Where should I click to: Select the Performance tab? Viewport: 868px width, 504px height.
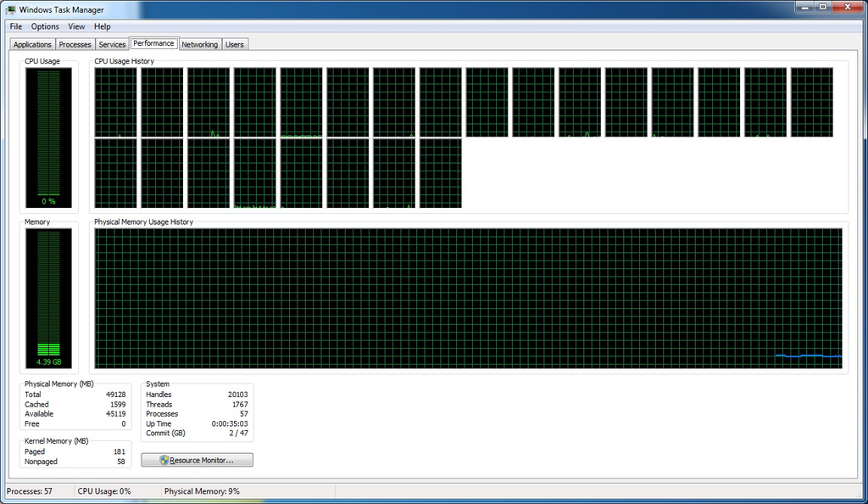pyautogui.click(x=153, y=43)
